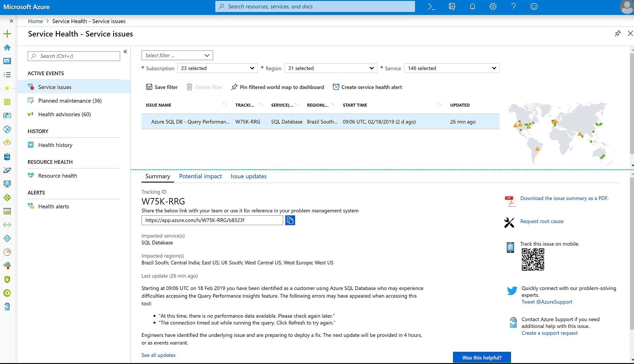Click the PDF download icon
This screenshot has height=364, width=634.
pos(510,201)
